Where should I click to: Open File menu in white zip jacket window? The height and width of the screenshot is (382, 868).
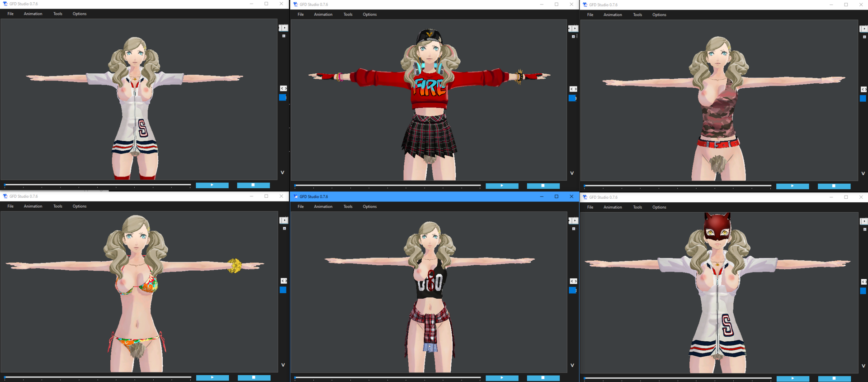point(10,14)
